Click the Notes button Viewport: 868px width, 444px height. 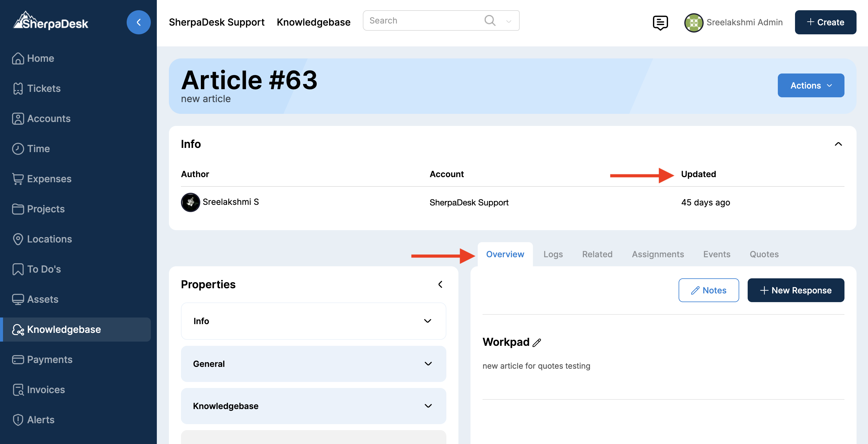coord(709,290)
